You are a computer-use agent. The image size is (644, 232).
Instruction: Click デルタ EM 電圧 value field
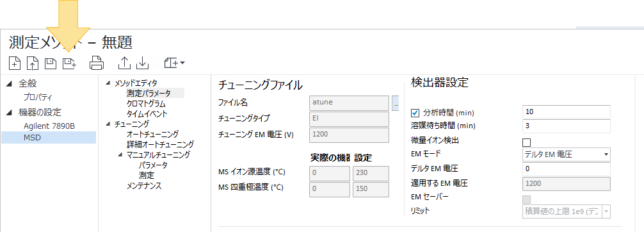pos(567,169)
